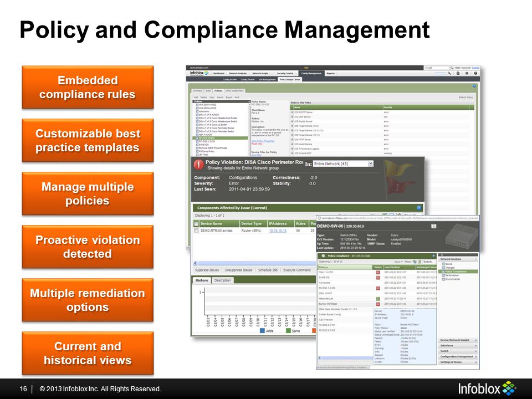The height and width of the screenshot is (399, 532).
Task: Click export icon next to compliance Search box
Action: click(420, 262)
